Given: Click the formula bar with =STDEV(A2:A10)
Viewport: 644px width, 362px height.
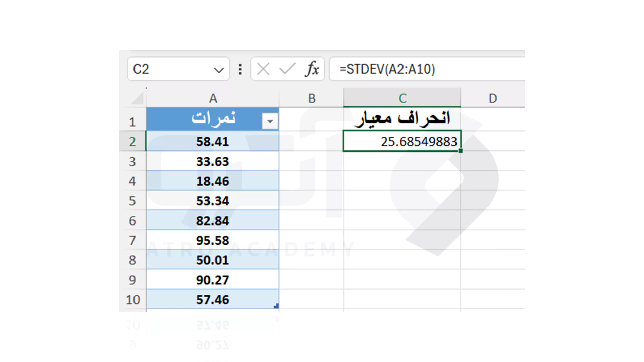Looking at the screenshot, I should pos(427,69).
